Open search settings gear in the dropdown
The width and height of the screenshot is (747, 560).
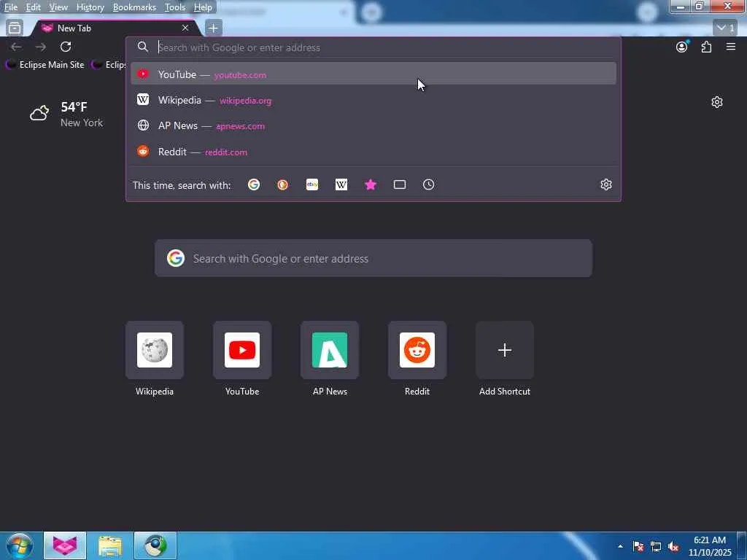pos(606,184)
